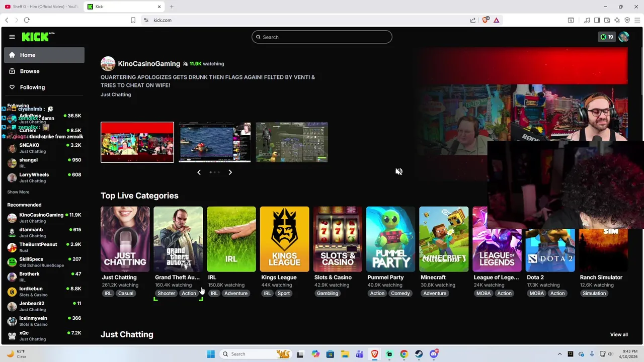The image size is (644, 362).
Task: Switch to the Sheff G YouTube tab
Action: coord(41,7)
